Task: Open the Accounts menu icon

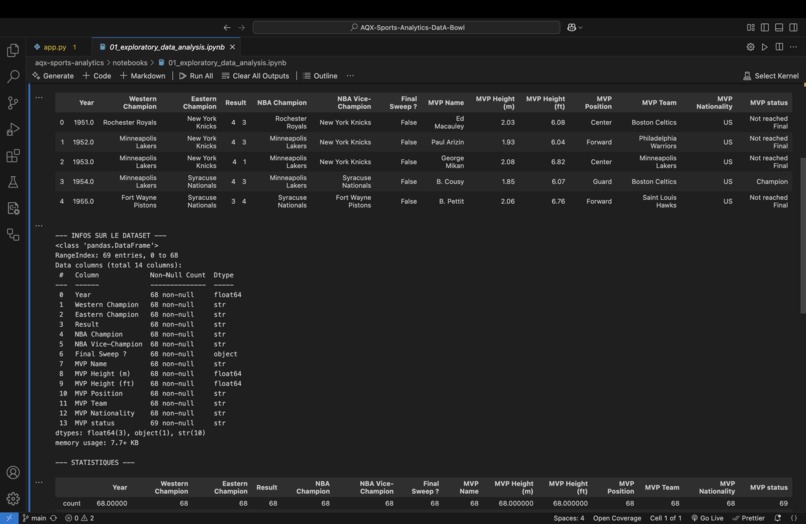Action: (x=13, y=472)
